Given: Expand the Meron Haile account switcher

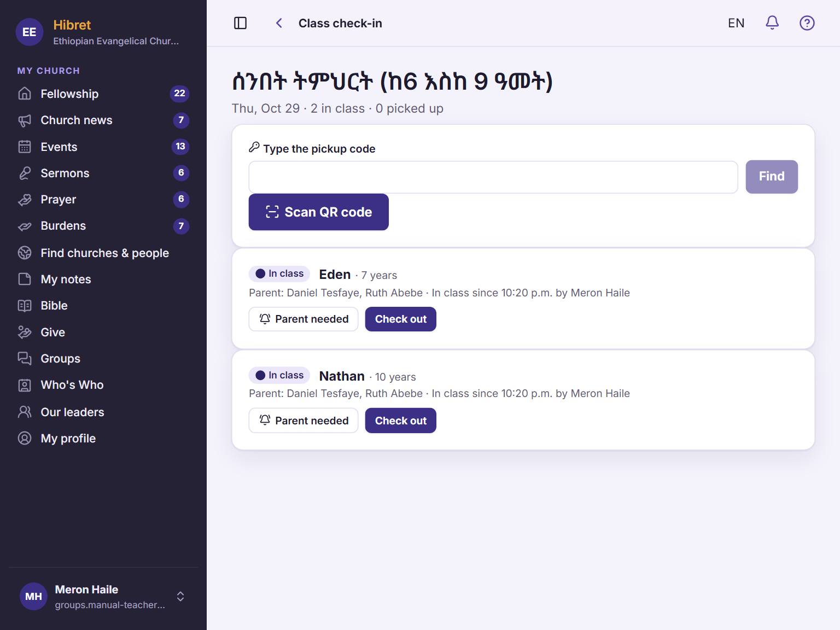Looking at the screenshot, I should click(x=180, y=596).
